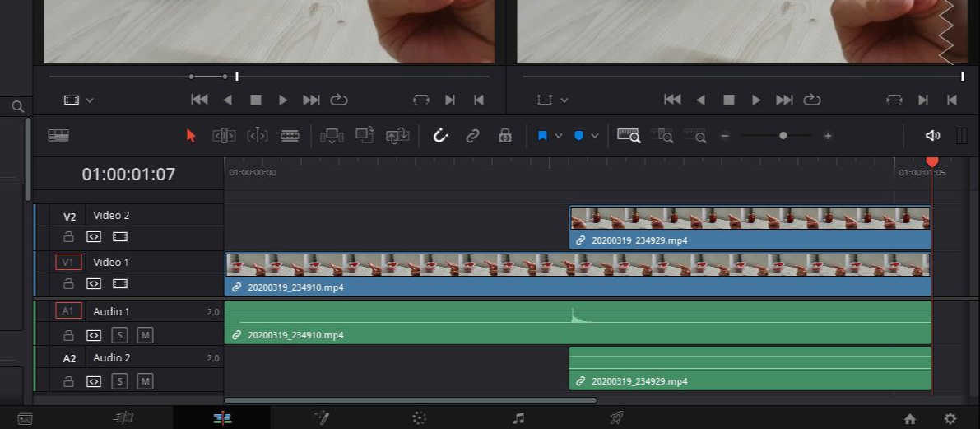This screenshot has height=429, width=980.
Task: Select 20200319_234910.mp4 audio clip on Audio 1
Action: coord(578,322)
